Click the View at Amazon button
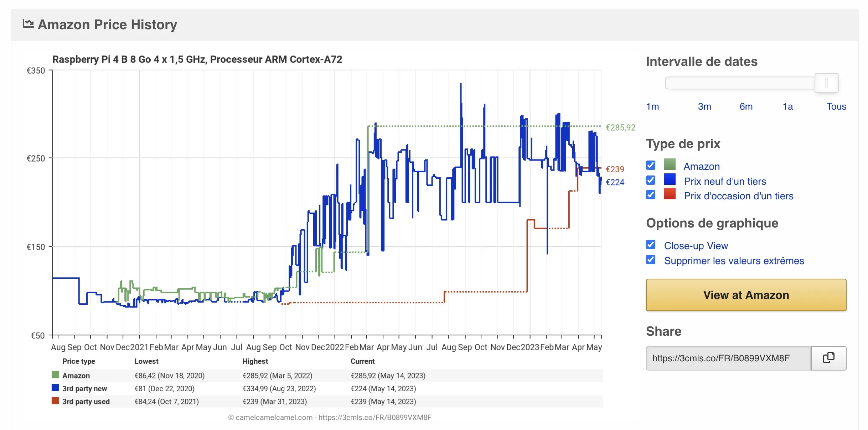 [746, 295]
